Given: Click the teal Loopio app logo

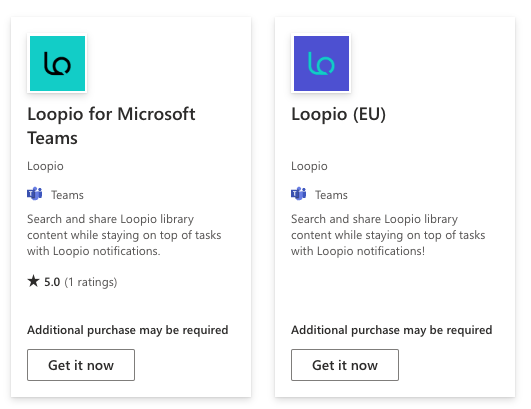Looking at the screenshot, I should [x=57, y=63].
